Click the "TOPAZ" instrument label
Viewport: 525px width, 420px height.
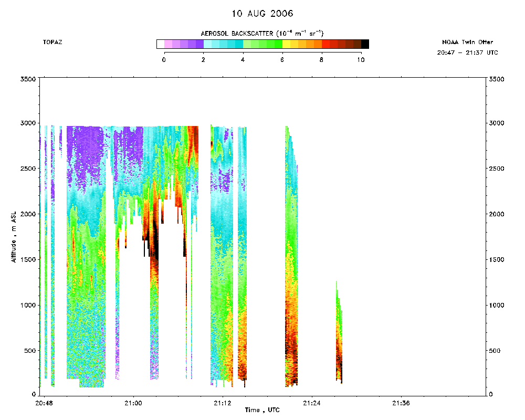52,42
